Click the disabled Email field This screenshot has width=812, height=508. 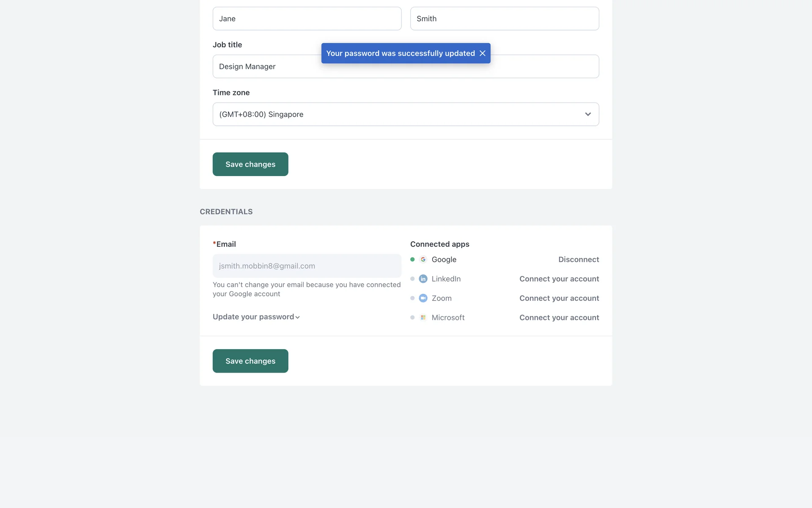click(307, 266)
